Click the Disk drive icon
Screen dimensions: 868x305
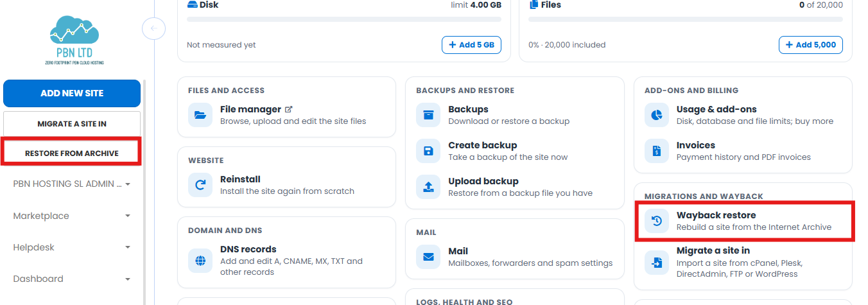[x=193, y=4]
